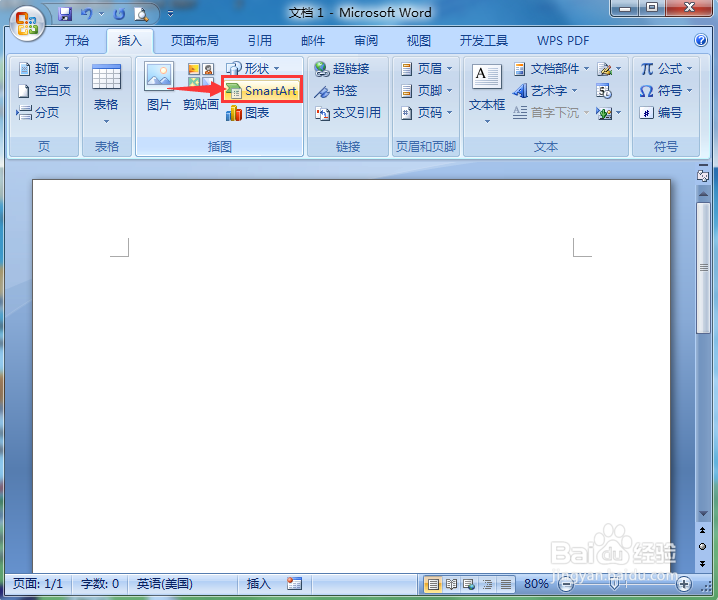Zoom in with the plus button

tap(684, 584)
